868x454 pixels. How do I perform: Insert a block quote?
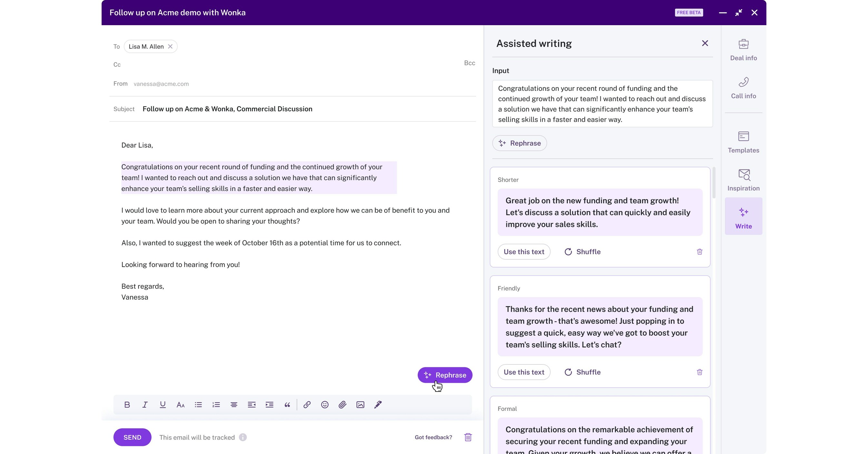[x=287, y=404]
